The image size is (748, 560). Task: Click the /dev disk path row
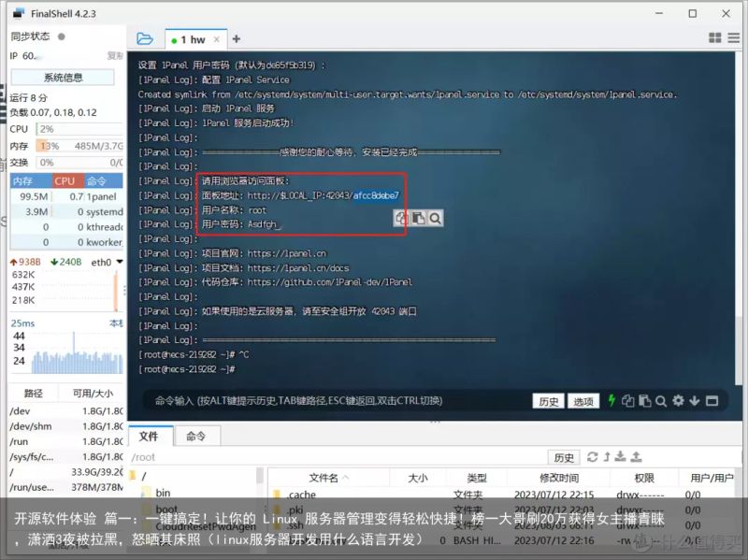coord(65,410)
